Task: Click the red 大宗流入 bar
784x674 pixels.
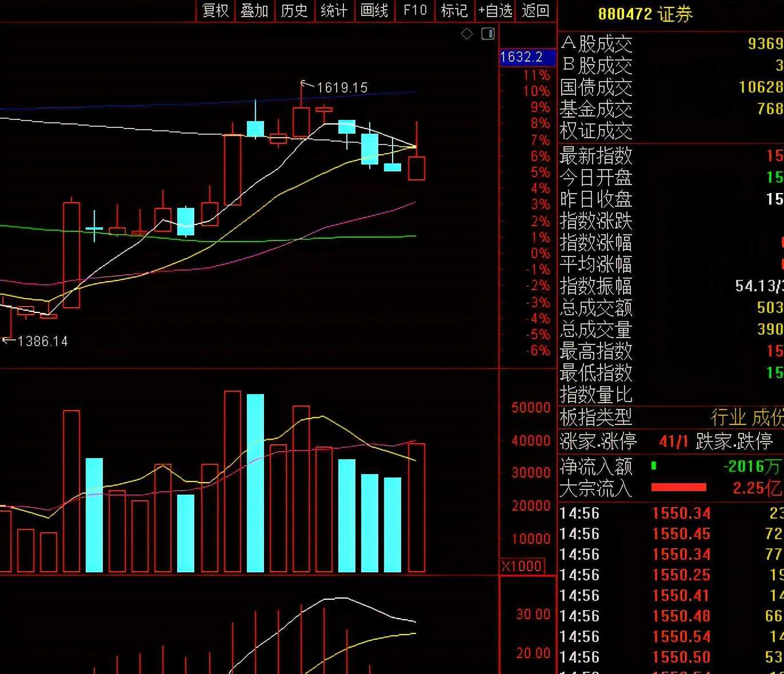Action: (679, 487)
